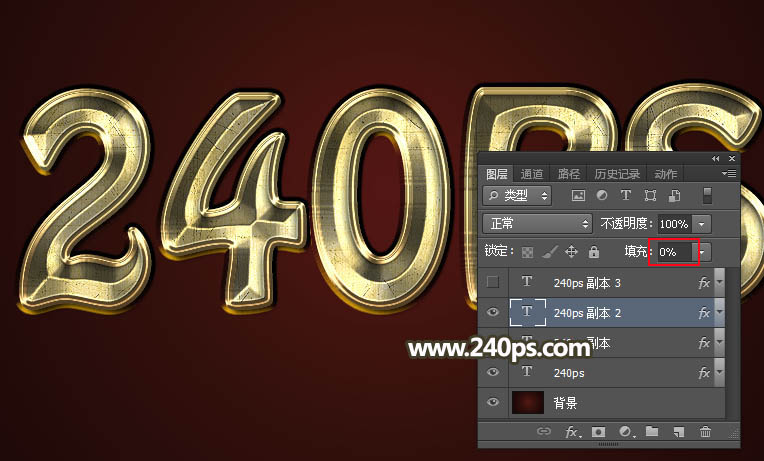
Task: Switch to the 动作 tab
Action: click(666, 174)
